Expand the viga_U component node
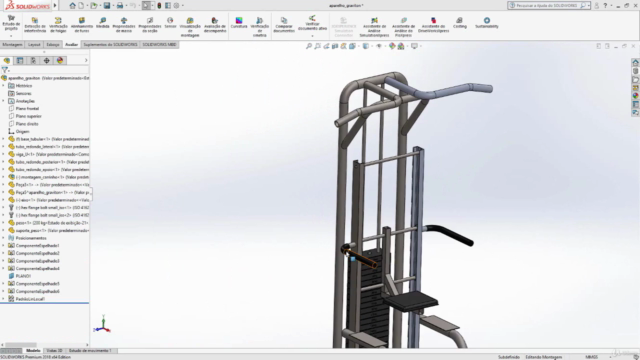This screenshot has width=640, height=360. 3,154
